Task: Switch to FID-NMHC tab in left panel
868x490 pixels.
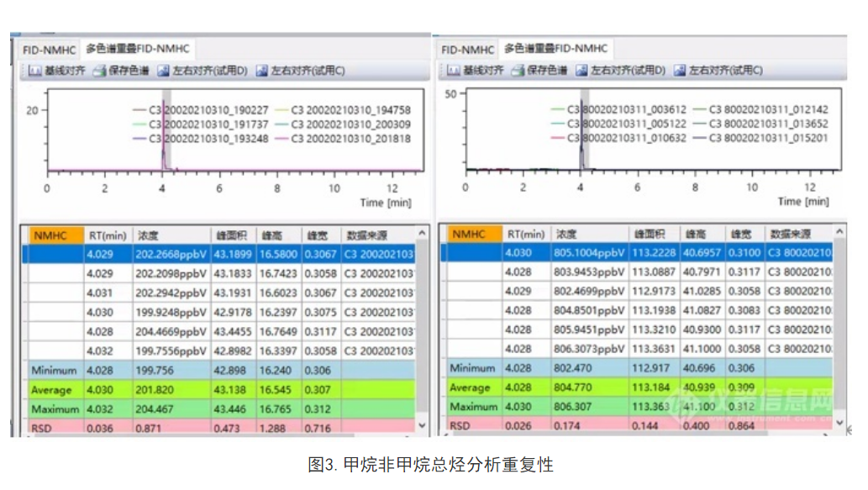Action: pos(49,50)
